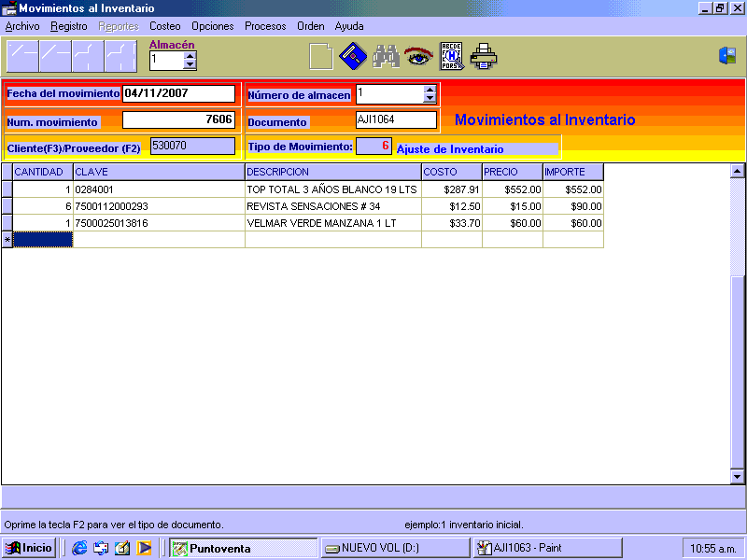Decrease the Número de almacen stepper value
Viewport: 747px width, 560px height.
click(430, 98)
